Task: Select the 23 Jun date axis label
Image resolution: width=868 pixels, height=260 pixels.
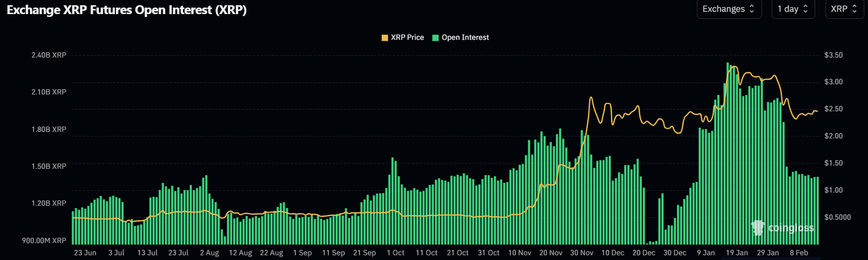Action: (x=85, y=253)
